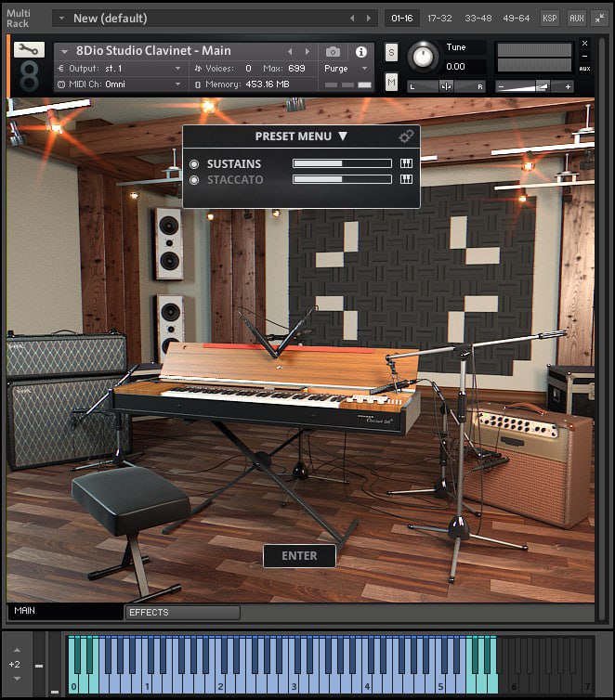Shift keyboard octave down arrow
Viewport: 615px width, 700px height.
(x=17, y=679)
